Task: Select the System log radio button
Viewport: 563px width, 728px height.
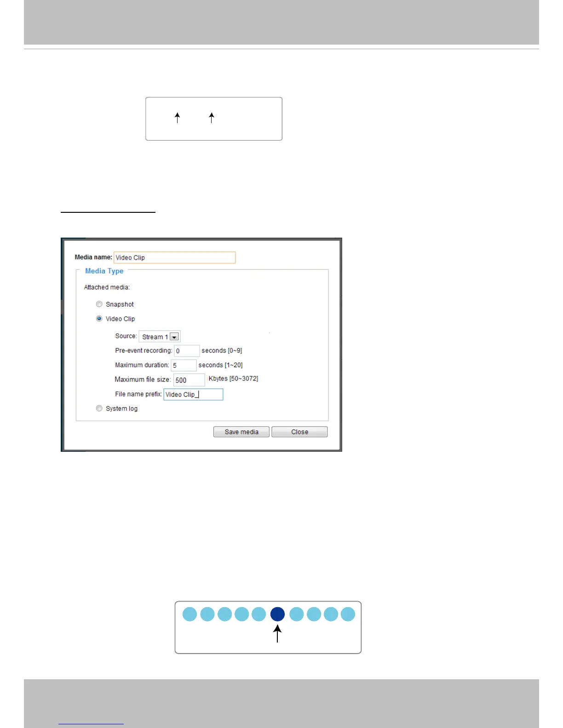Action: pyautogui.click(x=99, y=408)
